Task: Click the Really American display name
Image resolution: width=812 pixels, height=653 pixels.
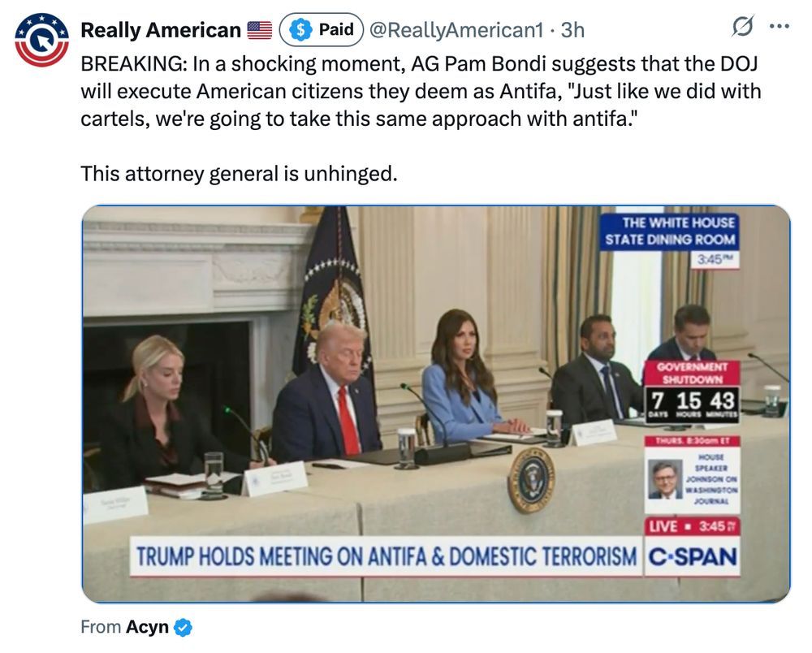Action: pyautogui.click(x=161, y=30)
